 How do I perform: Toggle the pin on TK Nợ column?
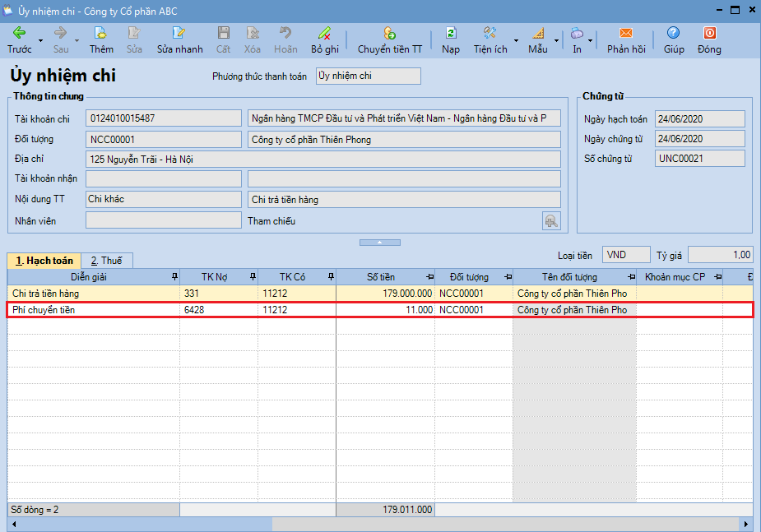253,277
